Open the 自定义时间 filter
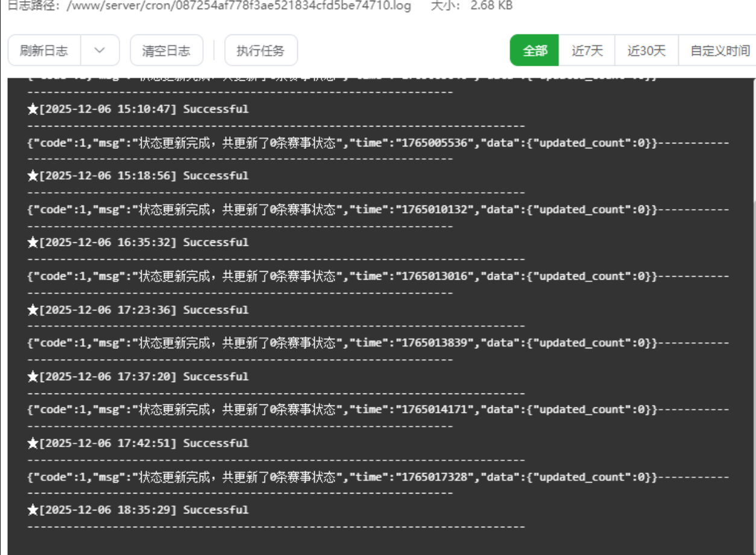This screenshot has width=756, height=555. [719, 51]
